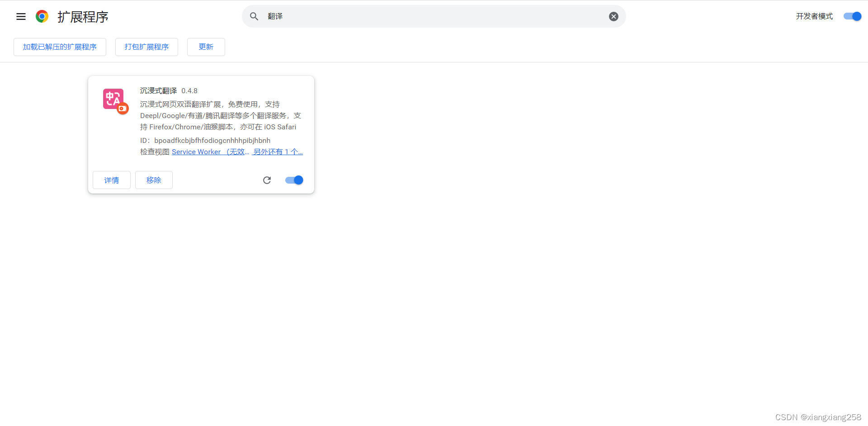Click 移除 to remove the extension

(154, 180)
